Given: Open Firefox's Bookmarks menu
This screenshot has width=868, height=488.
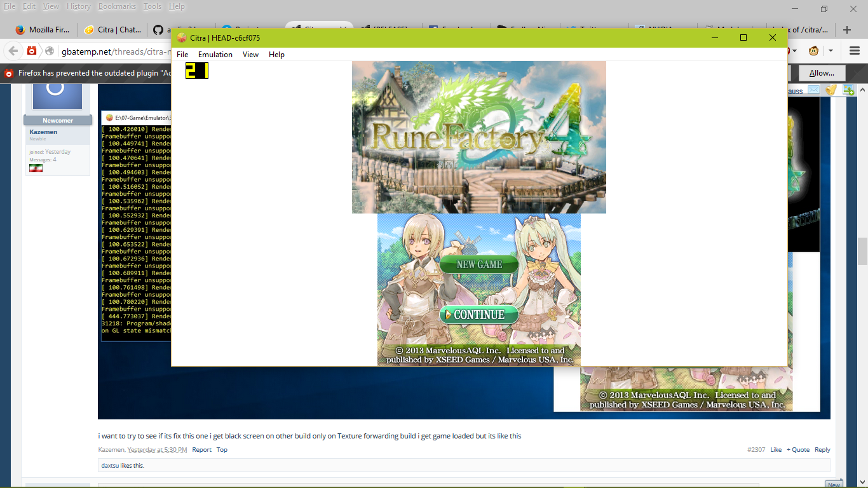Looking at the screenshot, I should tap(117, 6).
